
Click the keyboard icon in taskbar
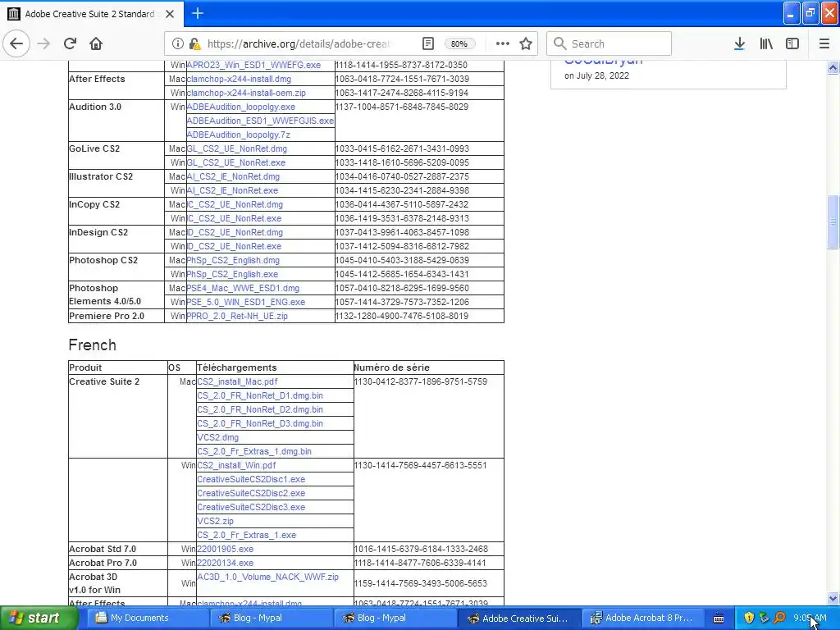pos(719,619)
